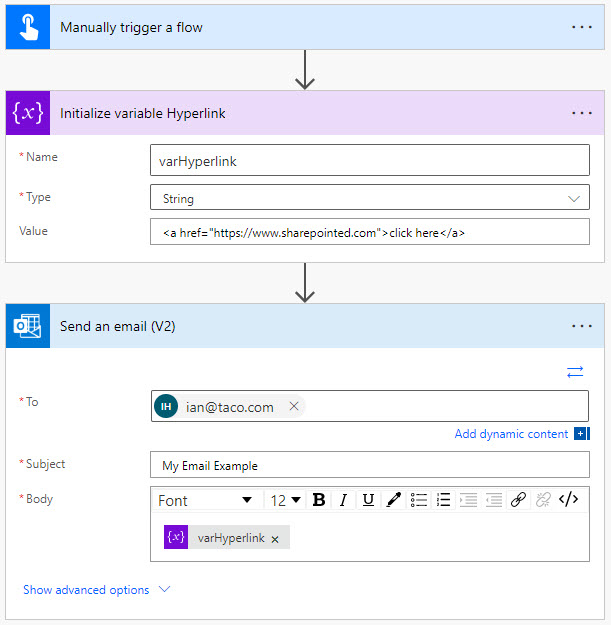Click the remove link icon
The height and width of the screenshot is (625, 611).
click(543, 499)
